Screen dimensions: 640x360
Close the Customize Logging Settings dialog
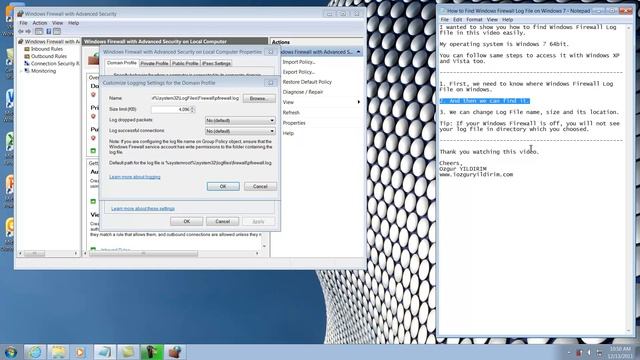[270, 83]
